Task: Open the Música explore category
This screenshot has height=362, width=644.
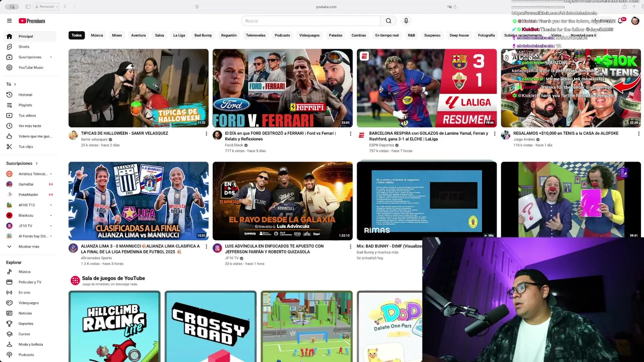Action: [x=30, y=271]
